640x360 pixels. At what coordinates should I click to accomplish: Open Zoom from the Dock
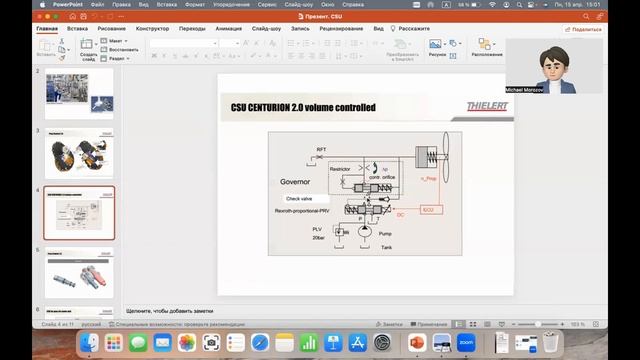tap(466, 342)
